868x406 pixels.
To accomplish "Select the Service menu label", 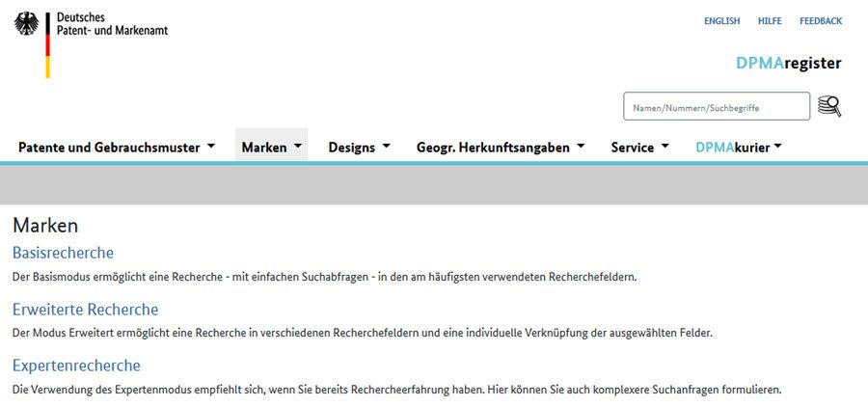I will click(x=633, y=148).
